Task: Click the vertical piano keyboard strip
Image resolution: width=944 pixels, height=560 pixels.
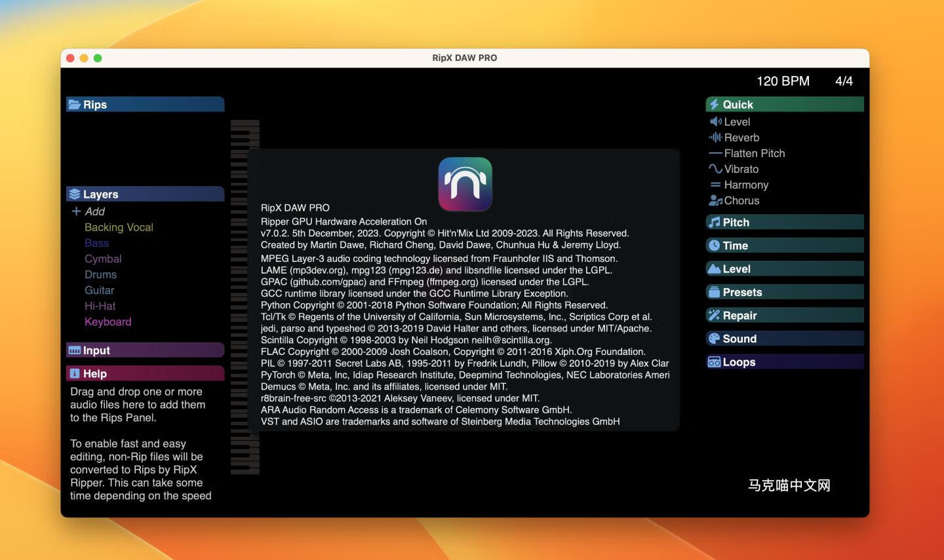Action: [x=245, y=296]
